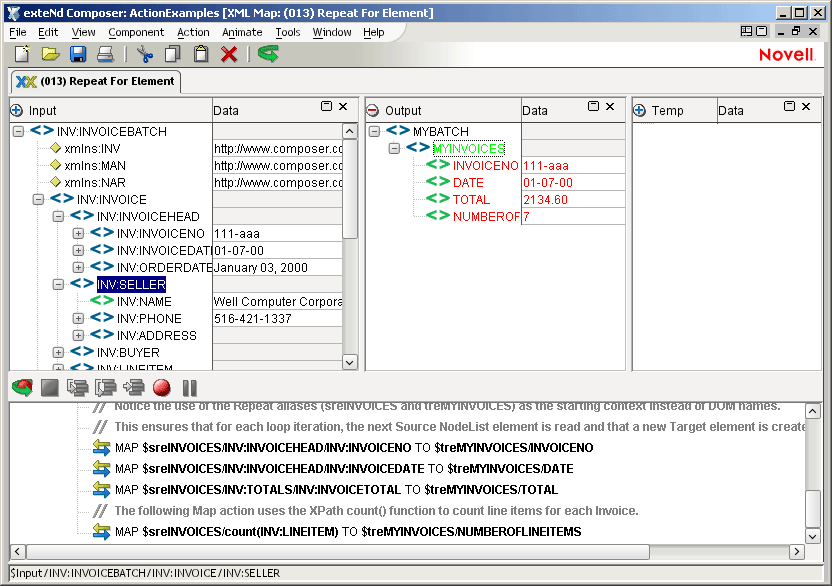Click the Stop animation icon

[49, 388]
